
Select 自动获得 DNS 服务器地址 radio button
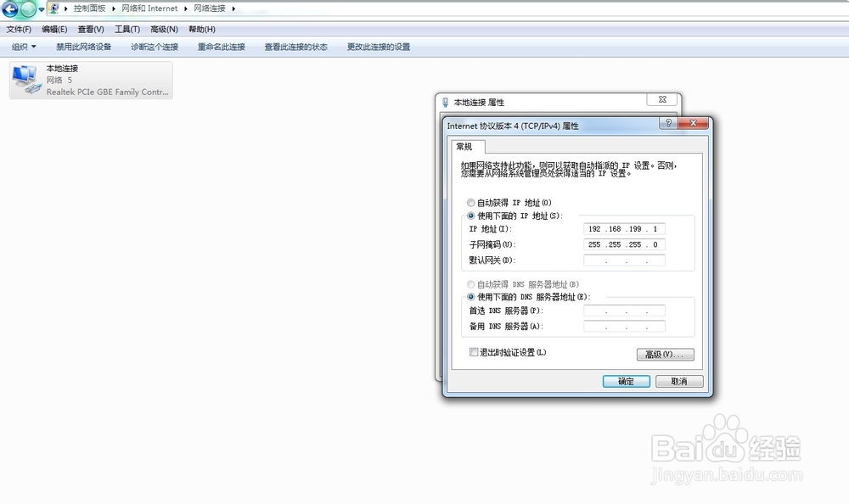[470, 284]
